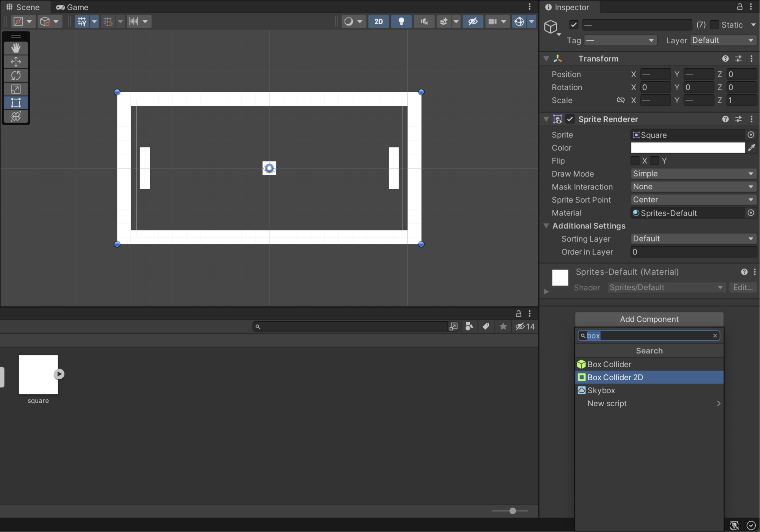Select the Scale tool
The width and height of the screenshot is (760, 532).
(16, 89)
